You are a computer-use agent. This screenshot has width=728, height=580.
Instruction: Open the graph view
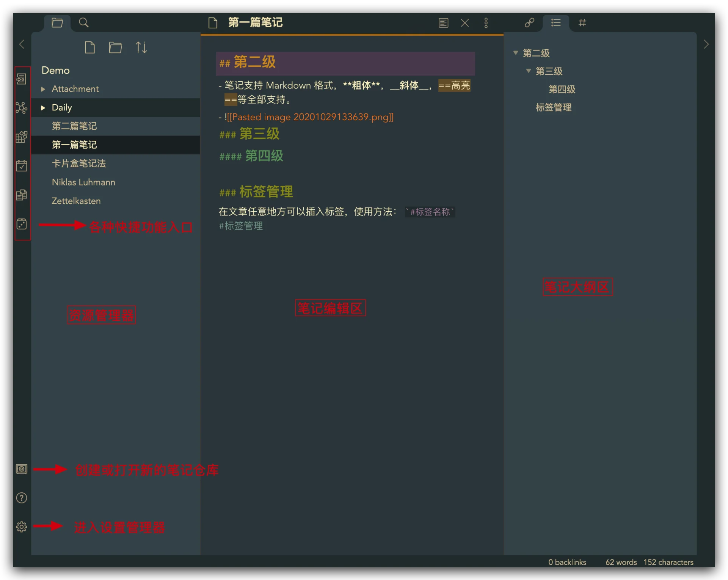click(22, 108)
